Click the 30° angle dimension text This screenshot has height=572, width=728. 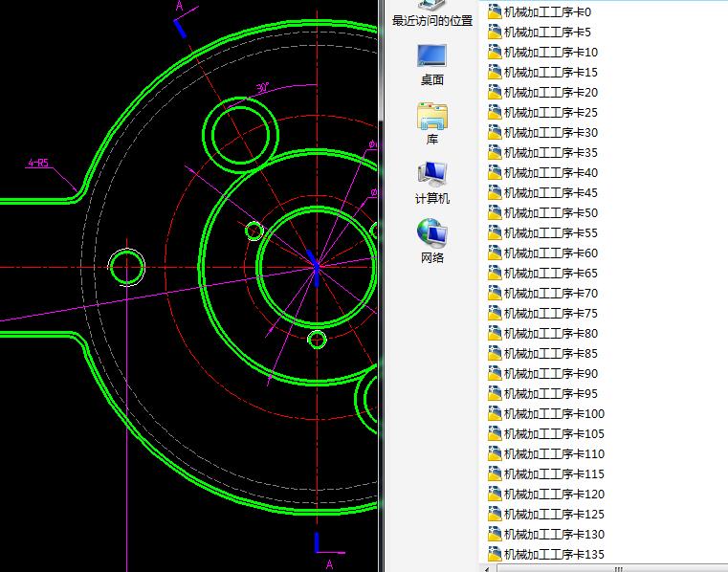pos(263,87)
